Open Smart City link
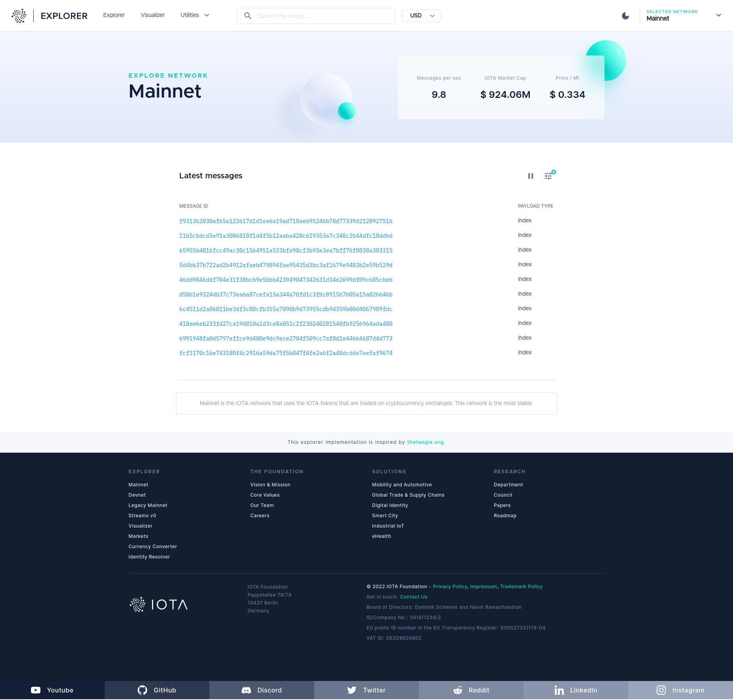 [x=385, y=516]
